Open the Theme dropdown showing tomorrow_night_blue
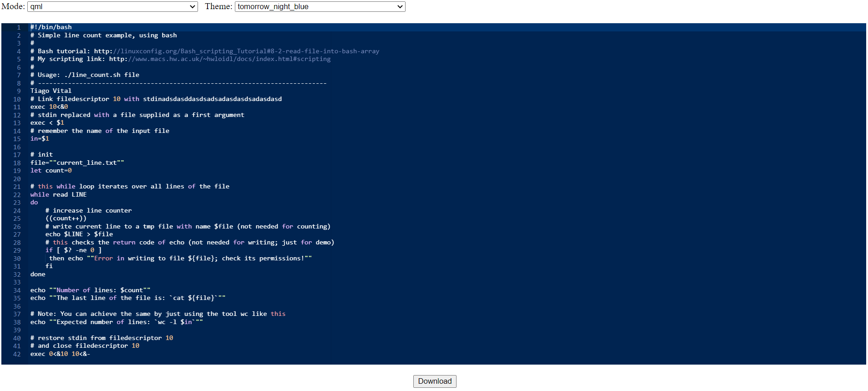 320,6
